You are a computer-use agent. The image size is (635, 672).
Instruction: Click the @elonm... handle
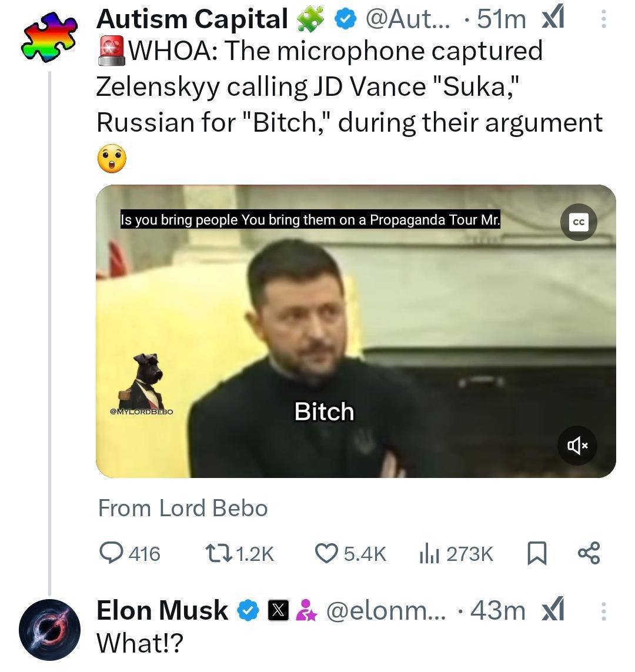click(386, 611)
